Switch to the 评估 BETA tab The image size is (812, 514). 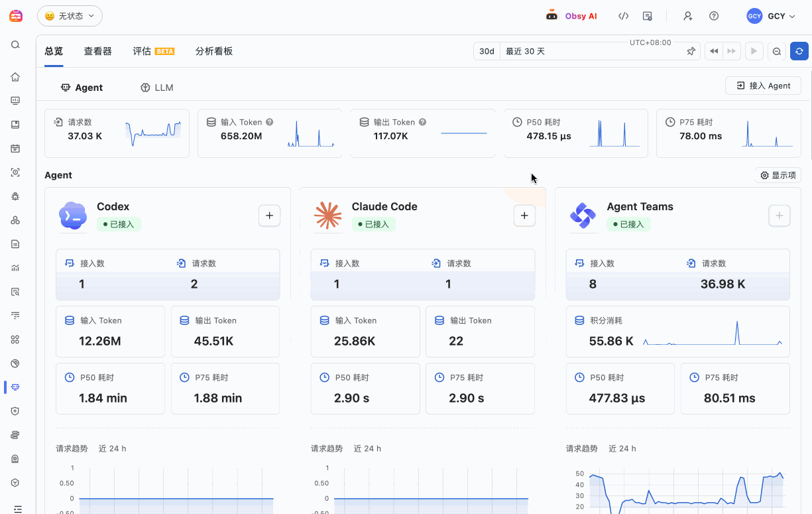tap(153, 51)
